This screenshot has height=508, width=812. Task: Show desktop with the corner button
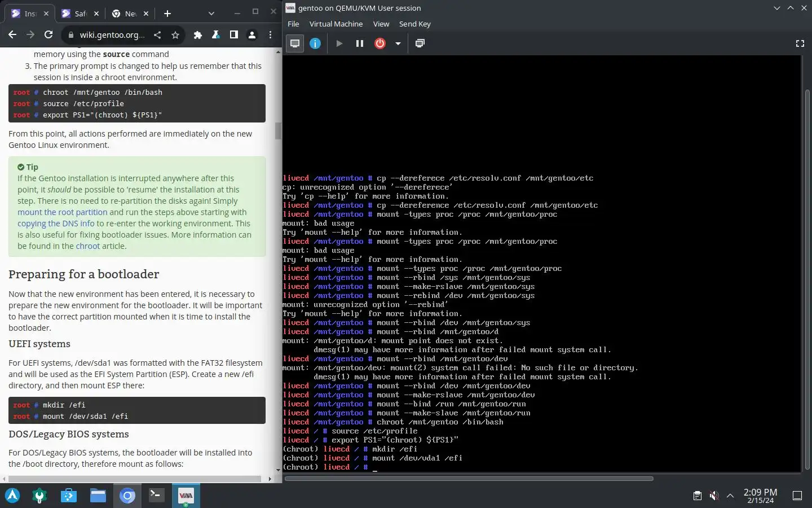click(797, 496)
